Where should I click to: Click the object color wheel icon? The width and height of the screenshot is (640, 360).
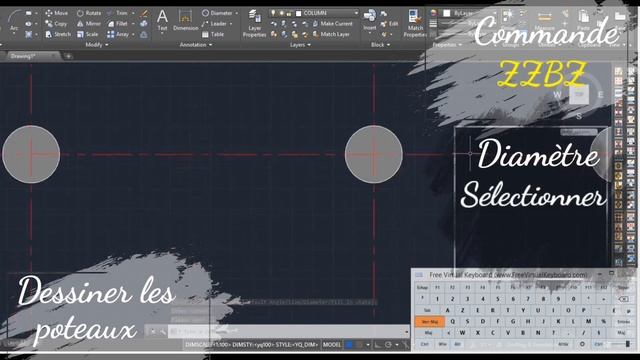click(x=433, y=13)
